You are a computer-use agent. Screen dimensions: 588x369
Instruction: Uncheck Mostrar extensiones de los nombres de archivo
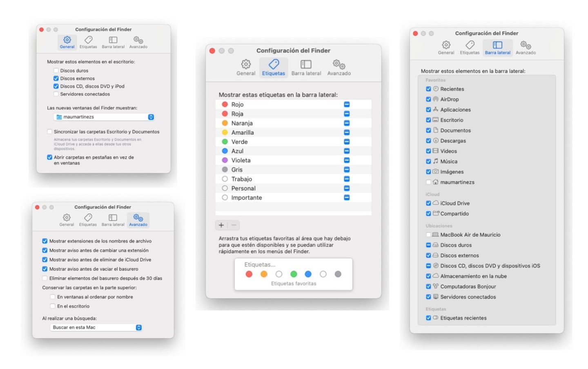[45, 241]
